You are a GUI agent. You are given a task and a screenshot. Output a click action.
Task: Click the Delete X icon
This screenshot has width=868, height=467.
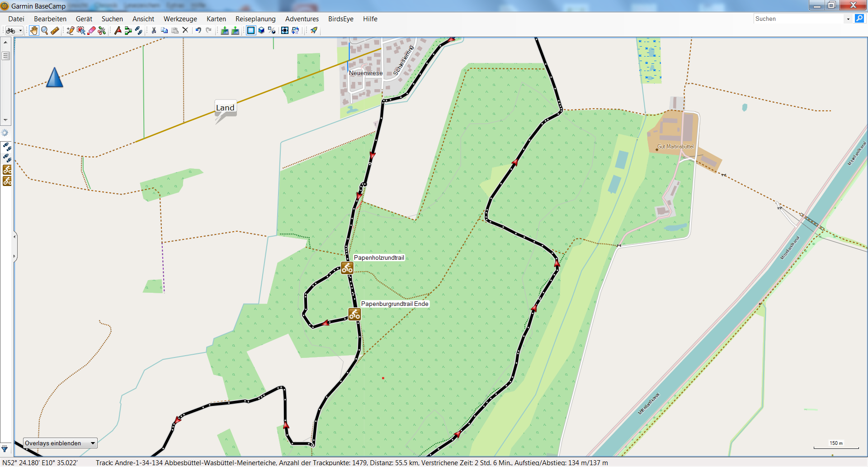pyautogui.click(x=185, y=30)
